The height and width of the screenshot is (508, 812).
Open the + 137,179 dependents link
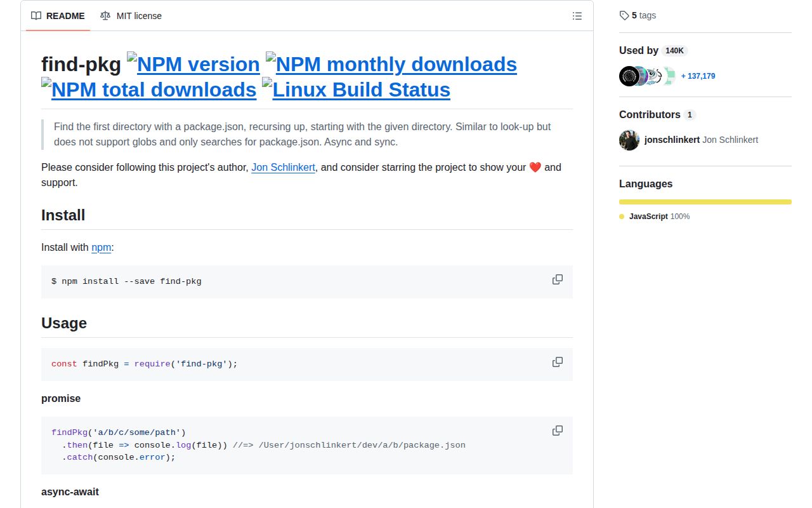(698, 76)
